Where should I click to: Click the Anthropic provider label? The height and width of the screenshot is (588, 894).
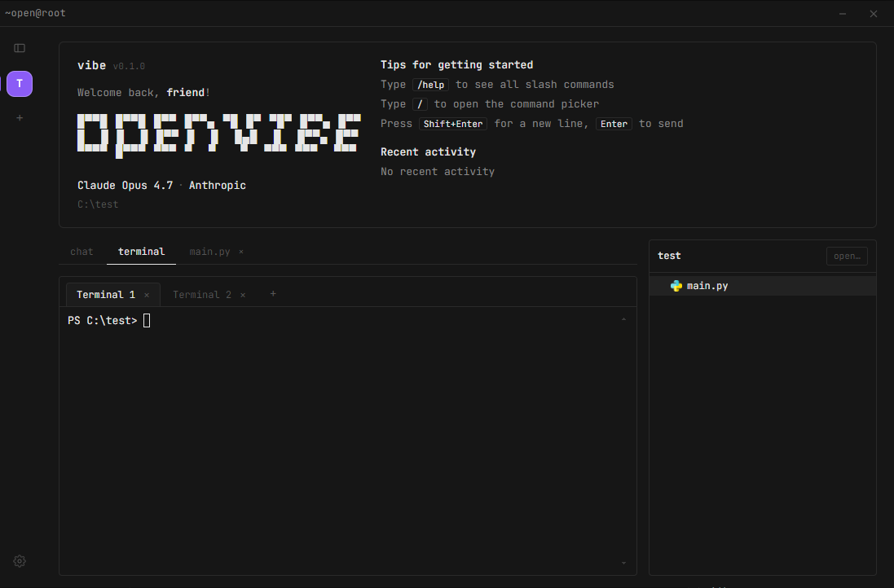pyautogui.click(x=218, y=186)
